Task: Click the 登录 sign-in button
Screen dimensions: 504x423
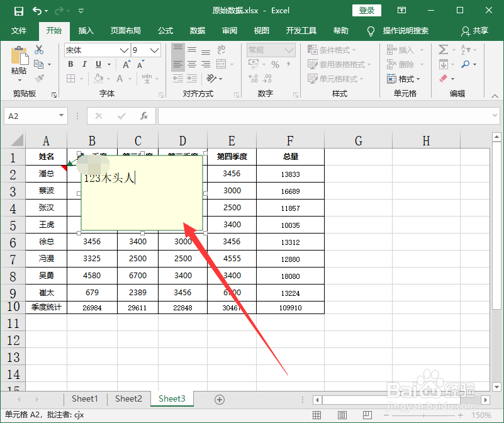Action: click(367, 11)
